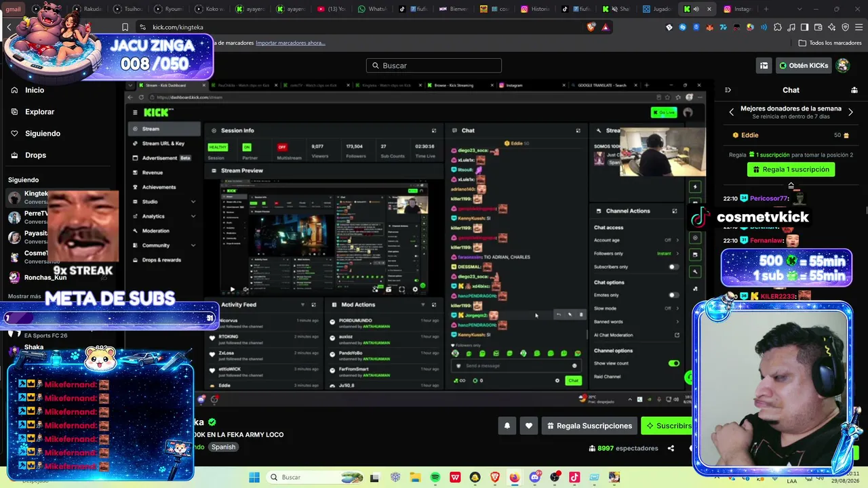Image resolution: width=868 pixels, height=488 pixels.
Task: Open the Brave Shields icon in address bar
Action: tap(591, 27)
